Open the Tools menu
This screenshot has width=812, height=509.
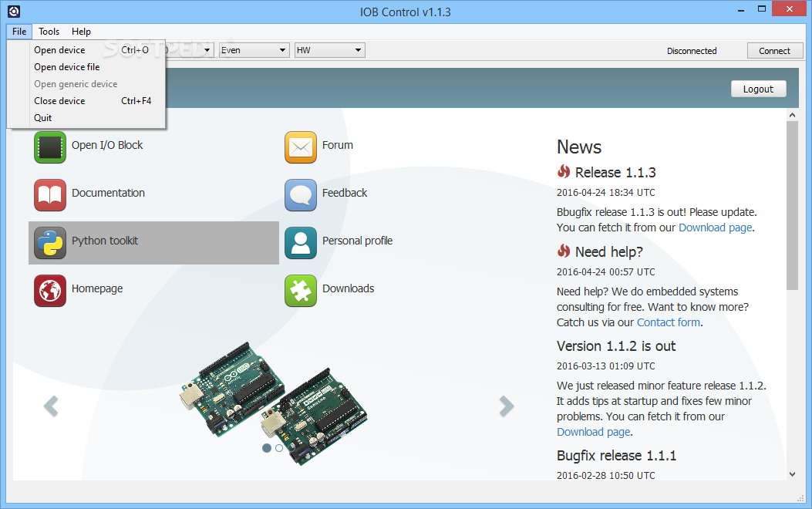[49, 32]
